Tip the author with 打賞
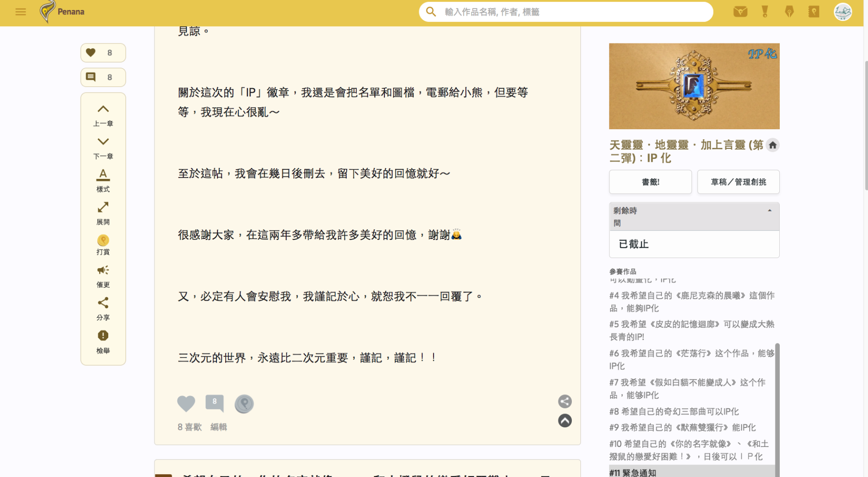The width and height of the screenshot is (868, 477). pyautogui.click(x=103, y=245)
